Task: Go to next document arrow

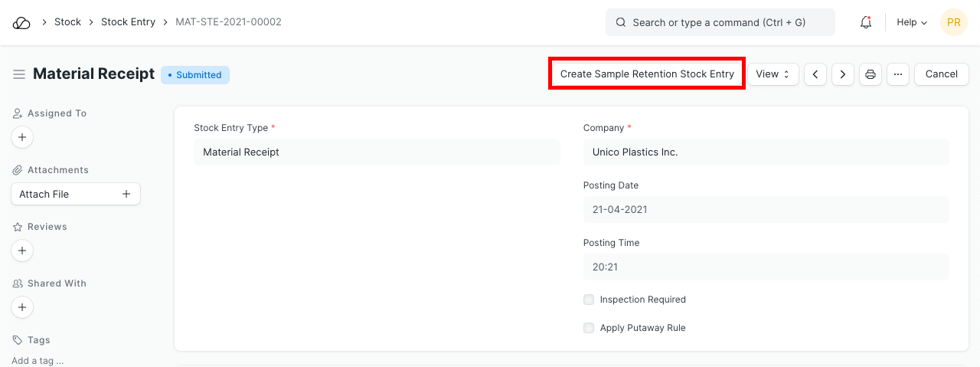Action: point(843,74)
